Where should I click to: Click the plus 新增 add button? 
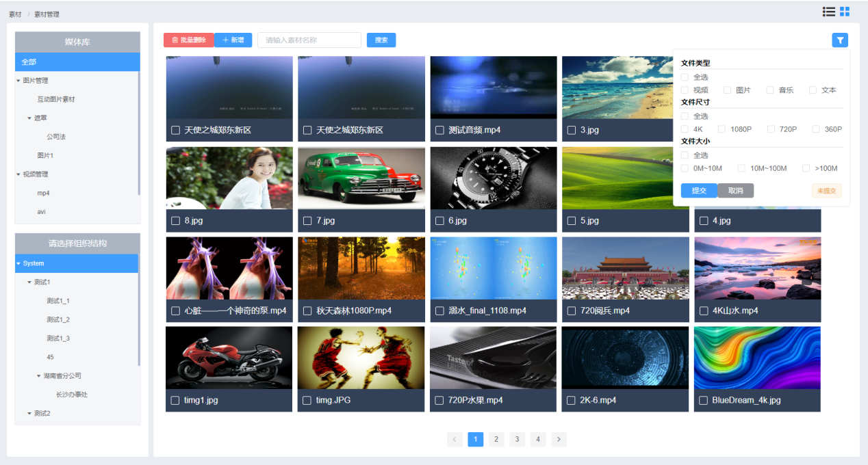(x=233, y=40)
